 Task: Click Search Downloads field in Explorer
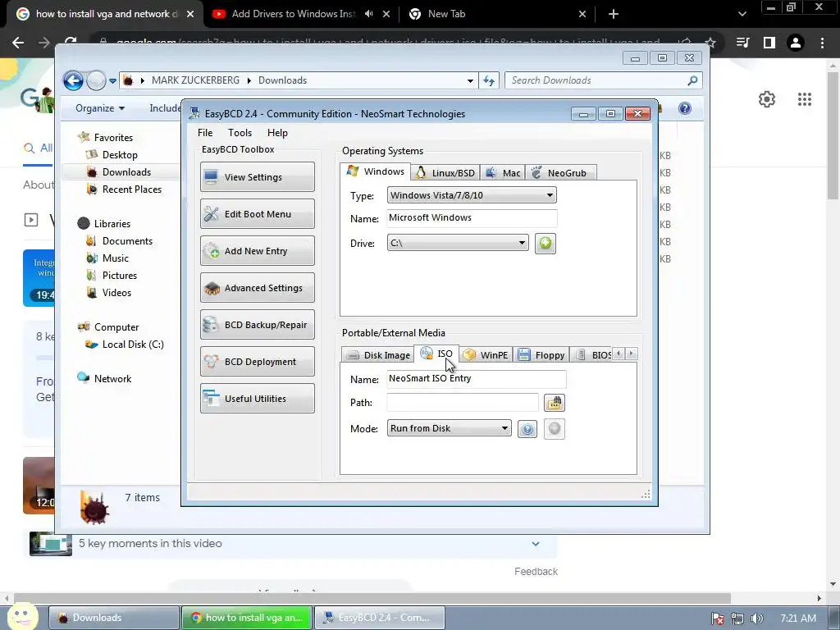(x=603, y=80)
